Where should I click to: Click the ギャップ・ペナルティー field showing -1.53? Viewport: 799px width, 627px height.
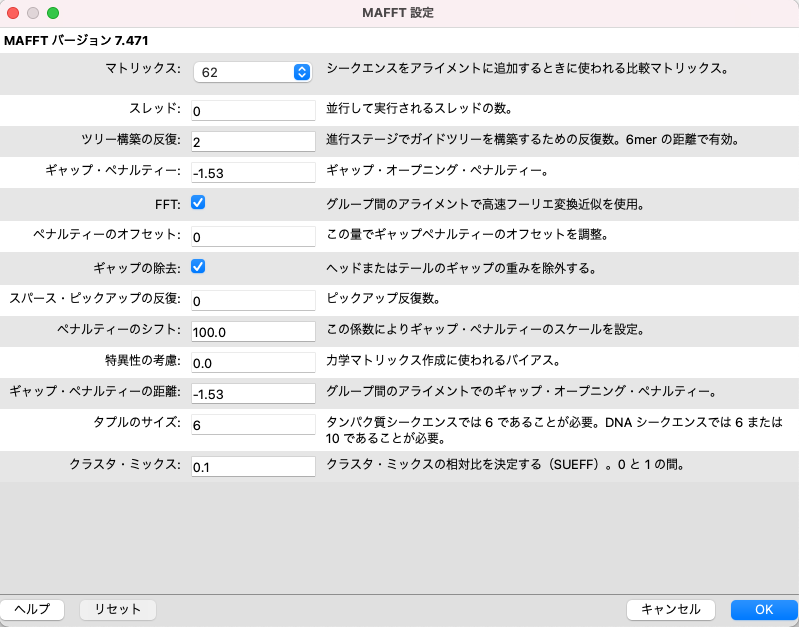tap(253, 173)
